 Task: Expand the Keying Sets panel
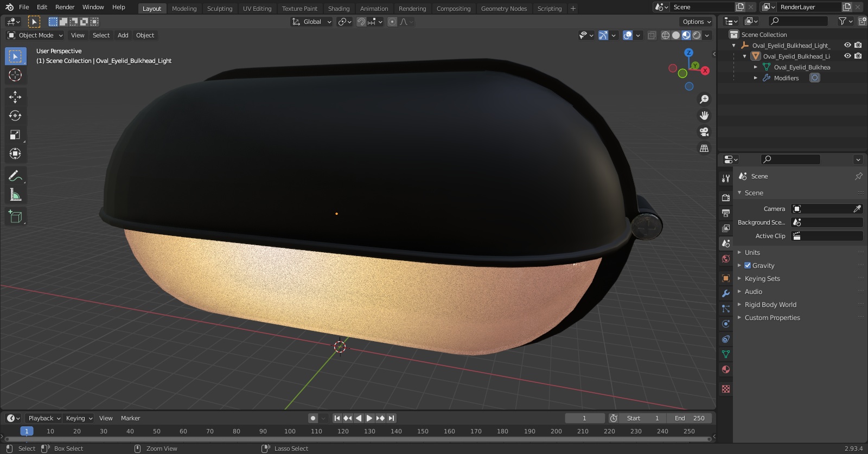762,278
